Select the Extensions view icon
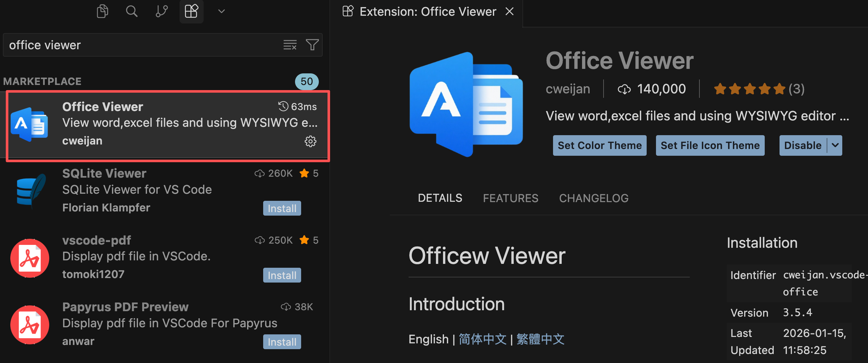868x363 pixels. coord(191,12)
